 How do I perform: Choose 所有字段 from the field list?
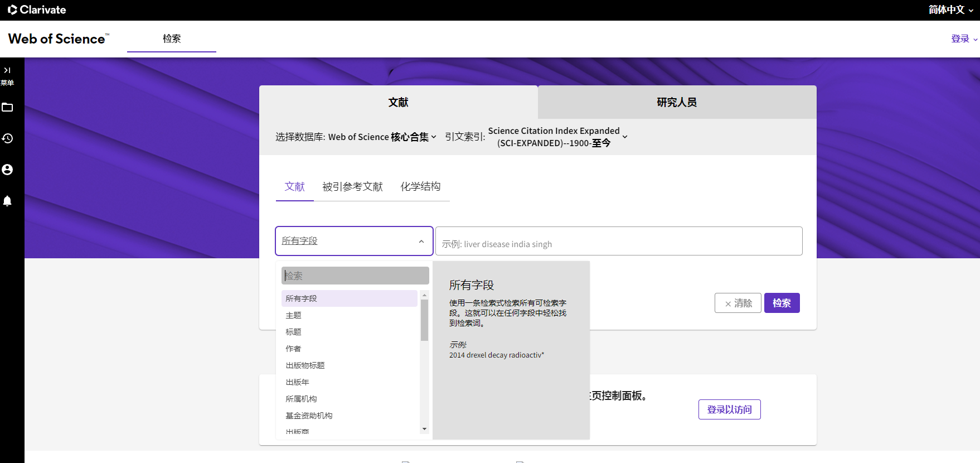click(350, 298)
